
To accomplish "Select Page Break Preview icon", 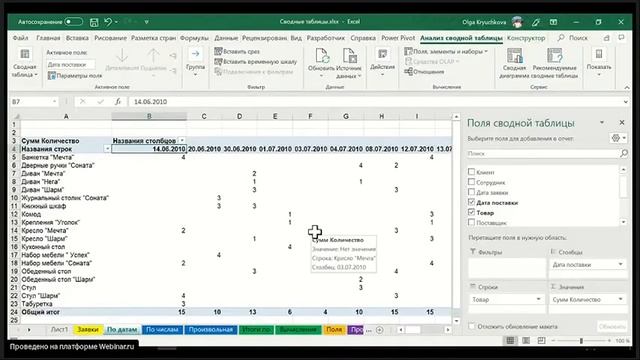I will tap(542, 340).
